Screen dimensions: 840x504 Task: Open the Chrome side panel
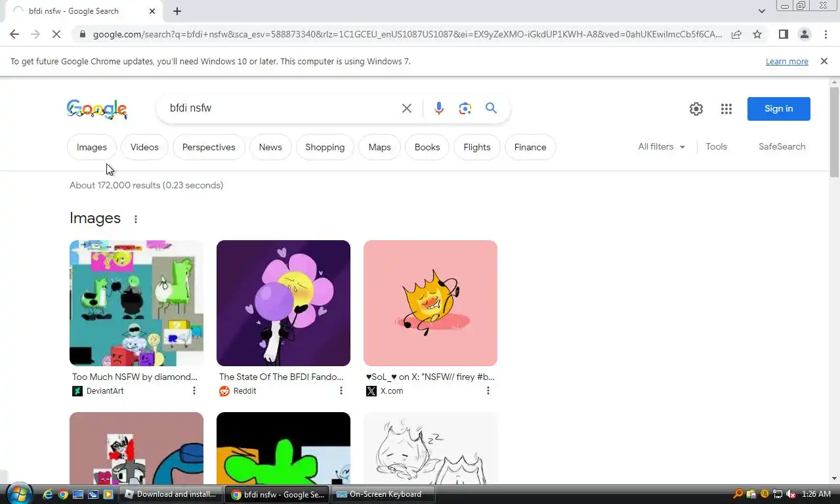[783, 34]
